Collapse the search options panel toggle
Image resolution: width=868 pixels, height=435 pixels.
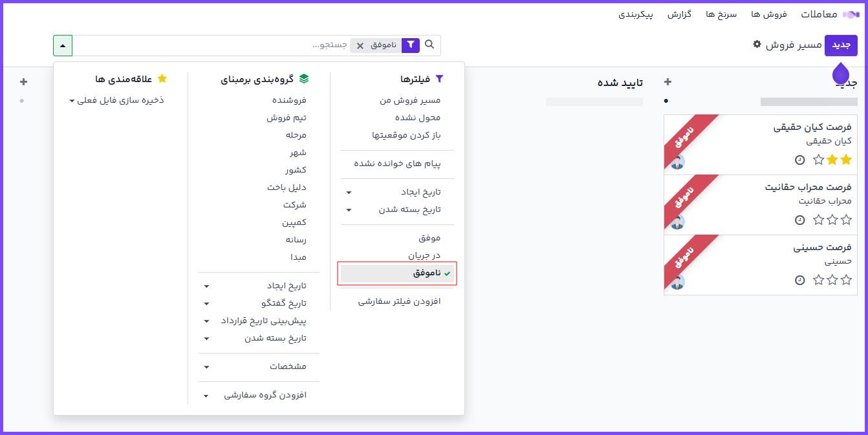tap(63, 46)
